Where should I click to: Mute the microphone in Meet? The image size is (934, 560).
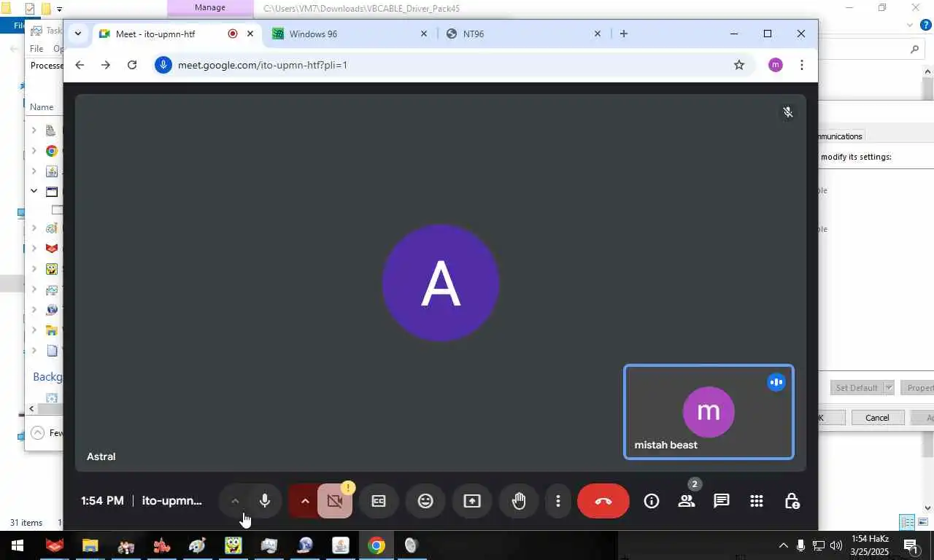point(265,501)
